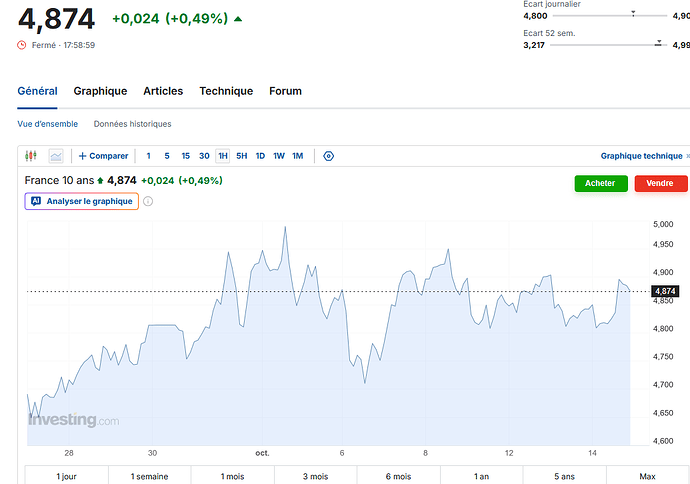Select the 1 minute interval
This screenshot has height=484, width=690.
click(149, 156)
